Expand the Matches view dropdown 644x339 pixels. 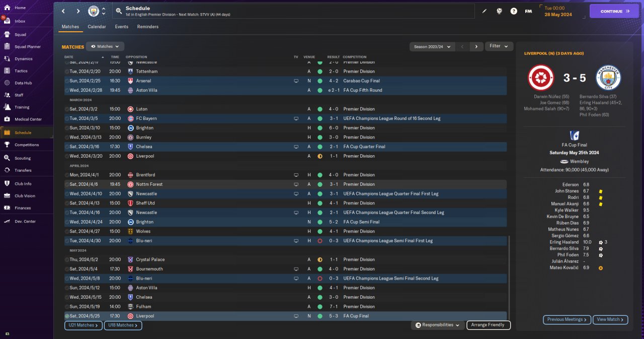pos(105,46)
